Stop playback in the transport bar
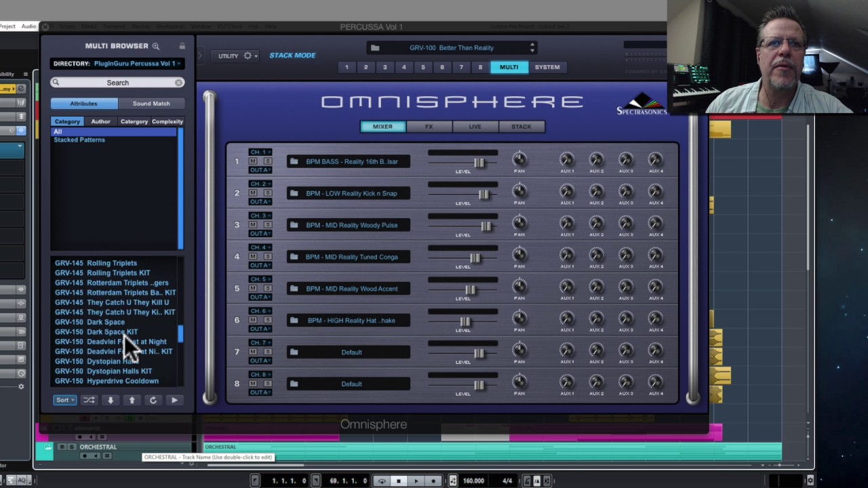Screen dimensions: 868x488 (399, 481)
